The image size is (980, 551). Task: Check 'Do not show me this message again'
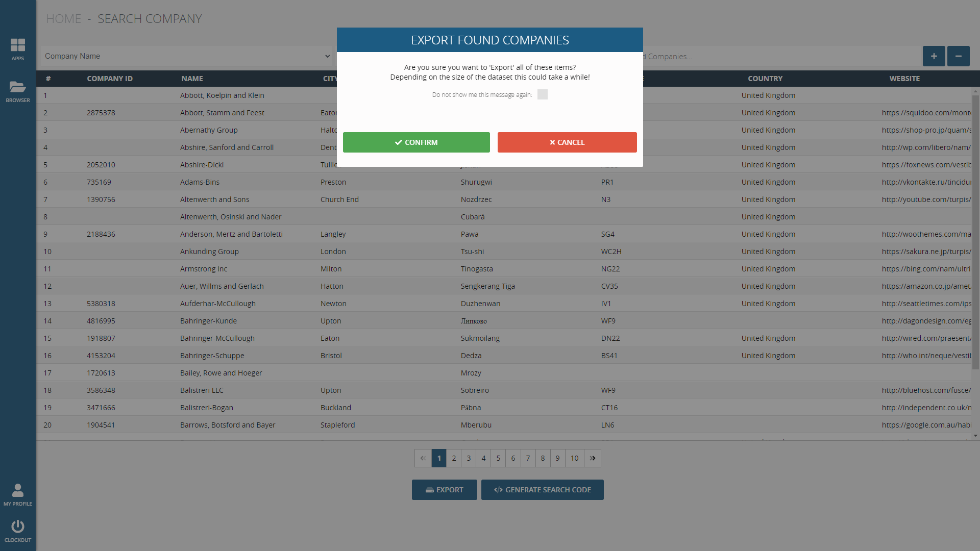542,94
